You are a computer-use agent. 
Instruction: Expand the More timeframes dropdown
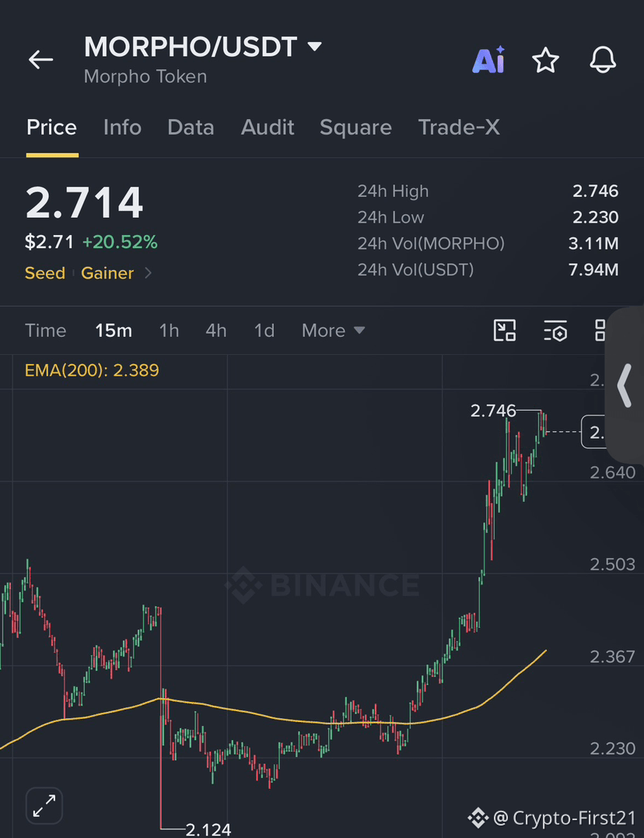tap(334, 330)
